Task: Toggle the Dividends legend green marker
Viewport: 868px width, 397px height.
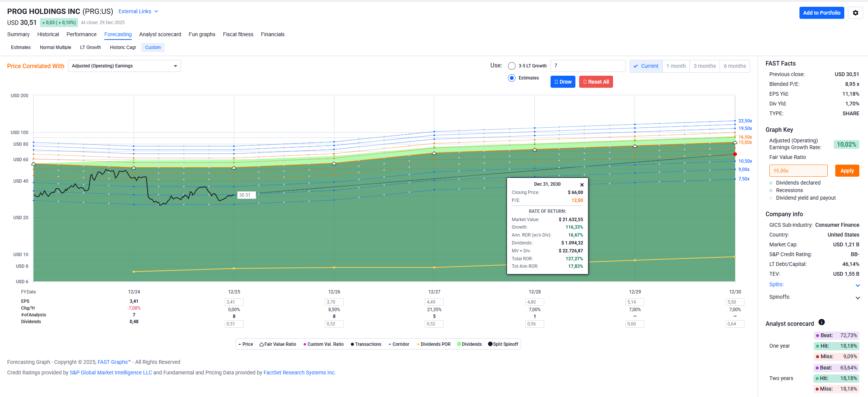Action: click(x=459, y=344)
